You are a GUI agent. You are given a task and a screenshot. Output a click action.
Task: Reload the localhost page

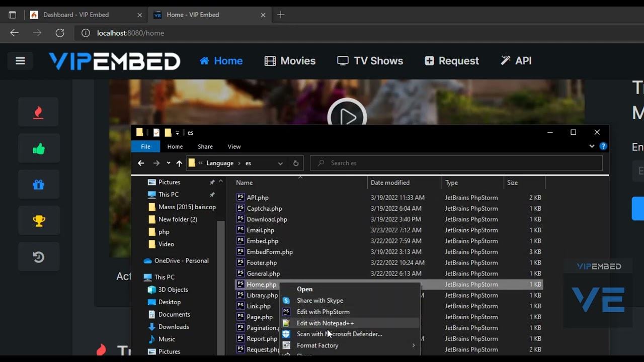tap(60, 33)
